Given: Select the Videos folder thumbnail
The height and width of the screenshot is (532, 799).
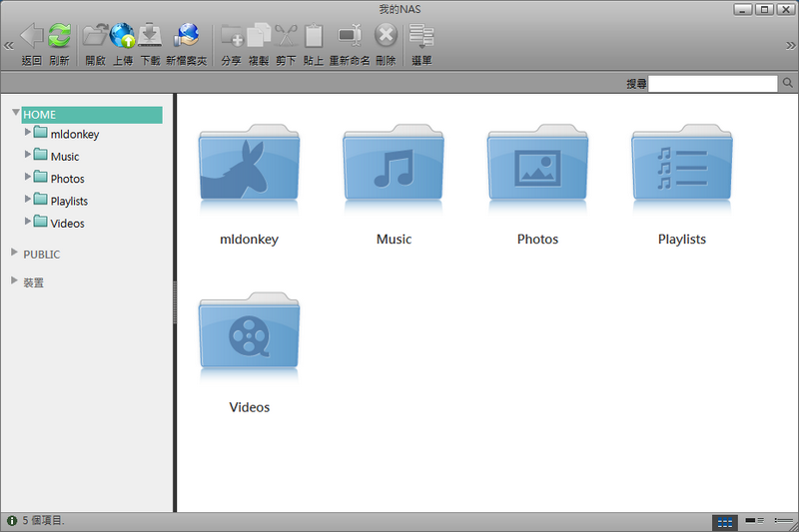Looking at the screenshot, I should point(249,341).
